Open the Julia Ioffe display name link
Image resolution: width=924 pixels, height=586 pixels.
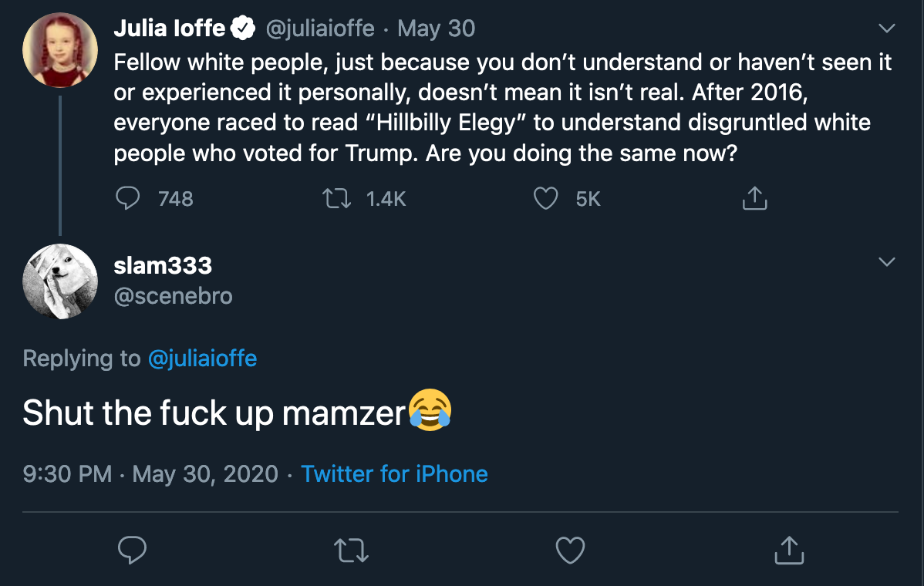coord(170,29)
